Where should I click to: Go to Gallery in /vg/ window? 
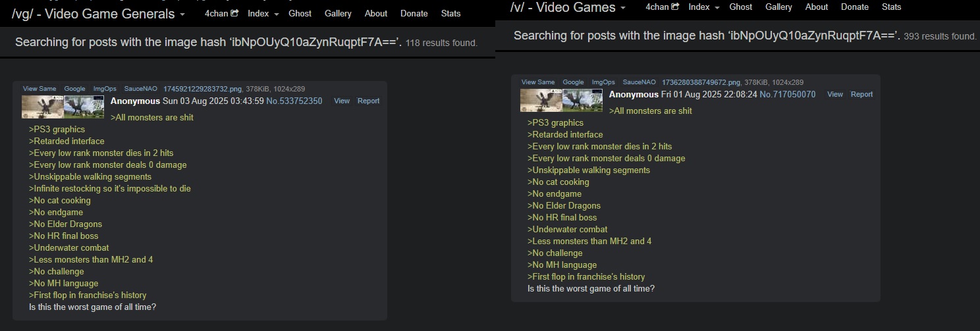point(338,13)
